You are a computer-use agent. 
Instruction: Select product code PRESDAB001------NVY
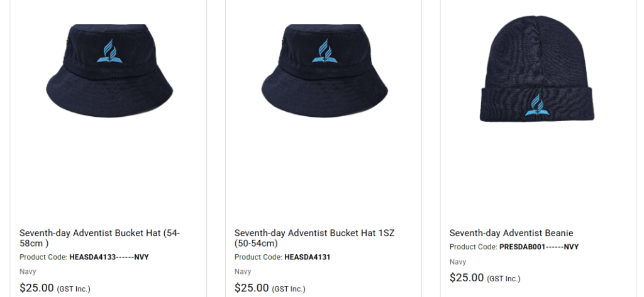pos(539,247)
